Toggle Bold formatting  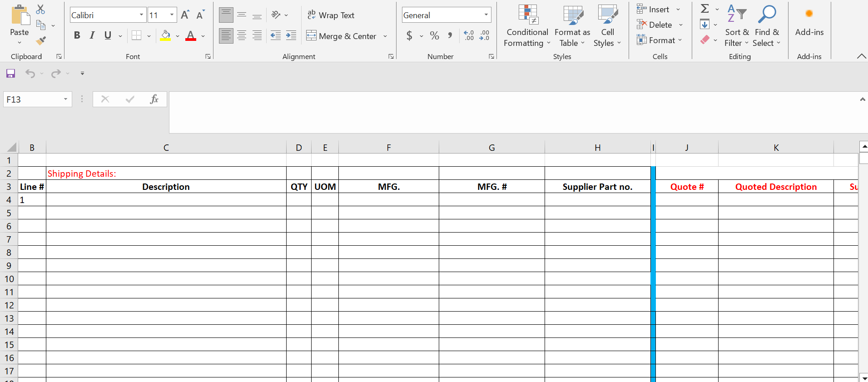(77, 35)
